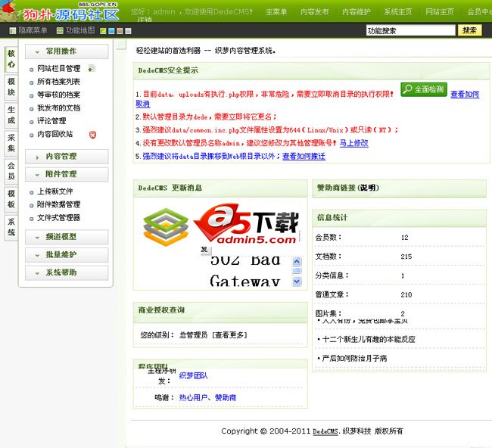Click the red shield icon beside 内容回收站
The height and width of the screenshot is (448, 492).
(92, 135)
